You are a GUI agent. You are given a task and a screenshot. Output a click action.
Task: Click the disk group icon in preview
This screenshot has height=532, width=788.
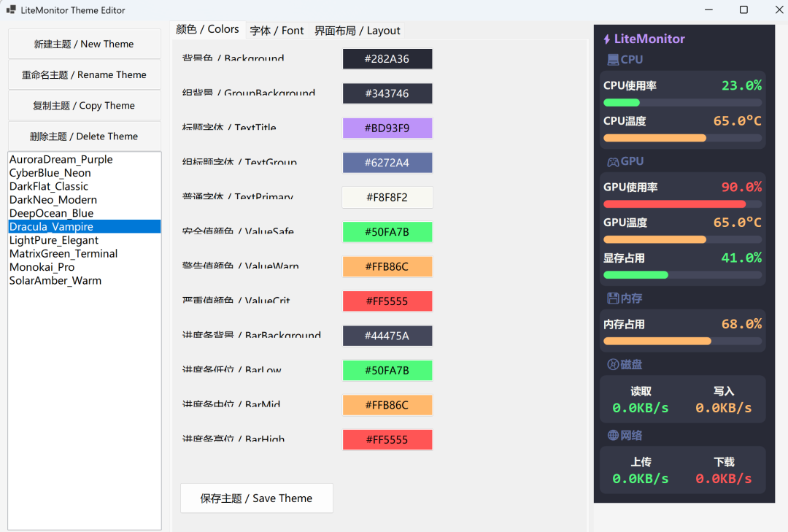coord(613,364)
